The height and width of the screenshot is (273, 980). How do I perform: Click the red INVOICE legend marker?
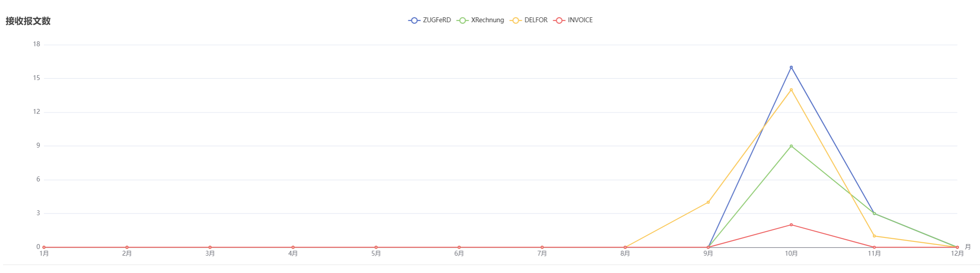click(559, 20)
